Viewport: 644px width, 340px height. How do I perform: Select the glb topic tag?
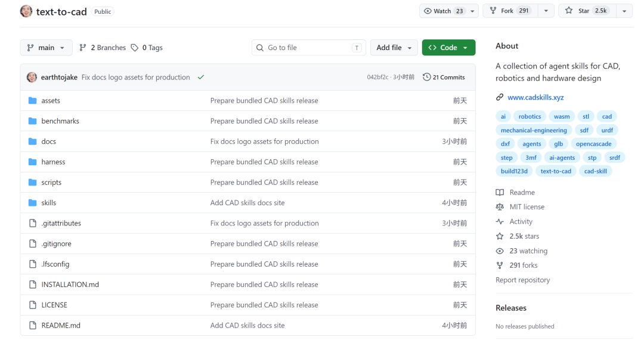tap(558, 144)
